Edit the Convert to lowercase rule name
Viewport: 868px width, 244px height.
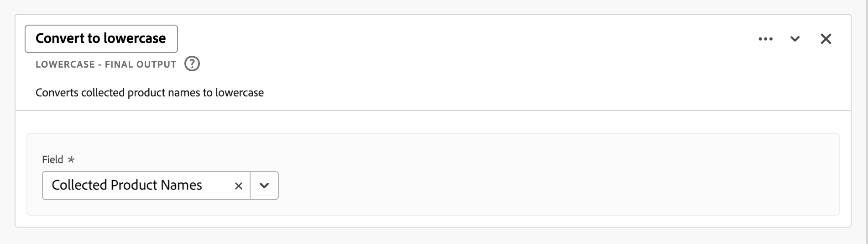(101, 38)
